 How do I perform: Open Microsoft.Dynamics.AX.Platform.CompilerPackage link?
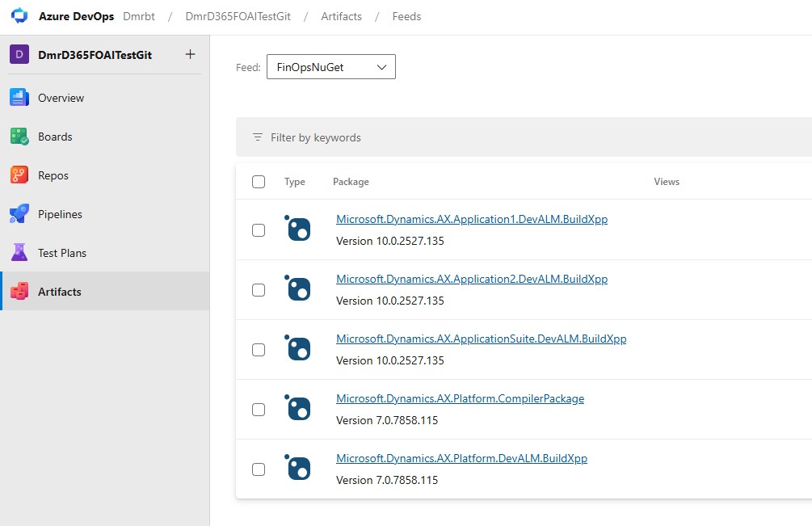(460, 398)
